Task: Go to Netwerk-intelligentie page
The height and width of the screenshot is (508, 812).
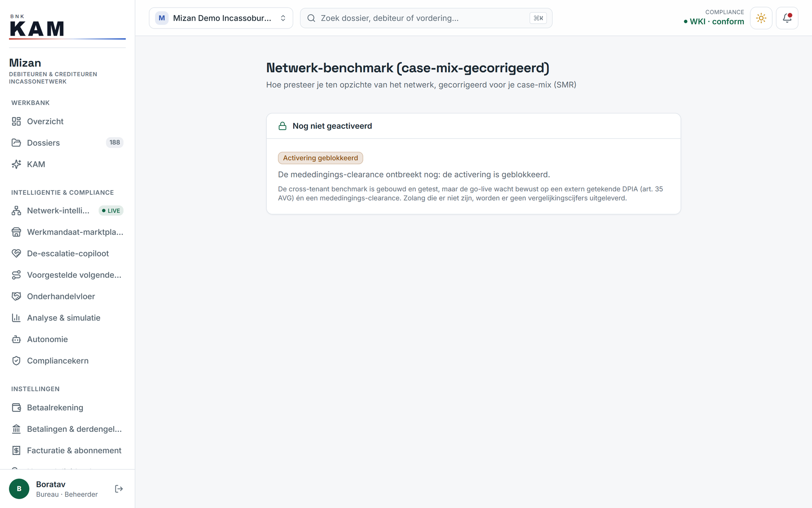Action: tap(67, 210)
